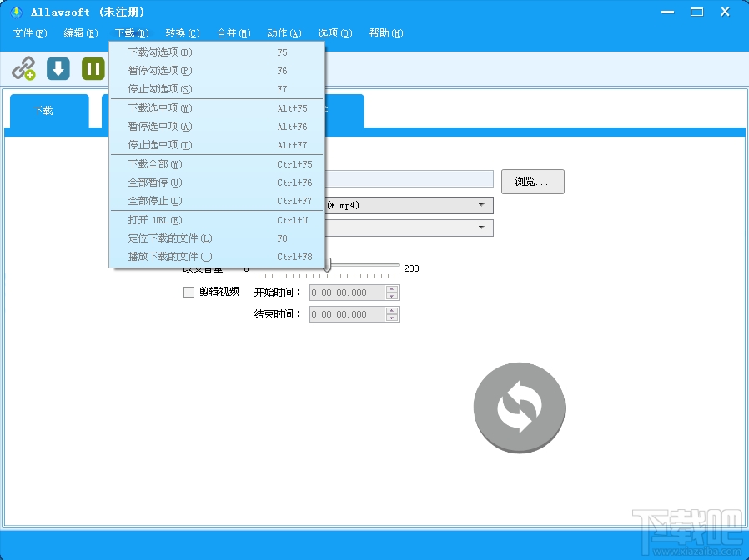Open the 帮助 Help menu
The height and width of the screenshot is (560, 749).
(385, 33)
